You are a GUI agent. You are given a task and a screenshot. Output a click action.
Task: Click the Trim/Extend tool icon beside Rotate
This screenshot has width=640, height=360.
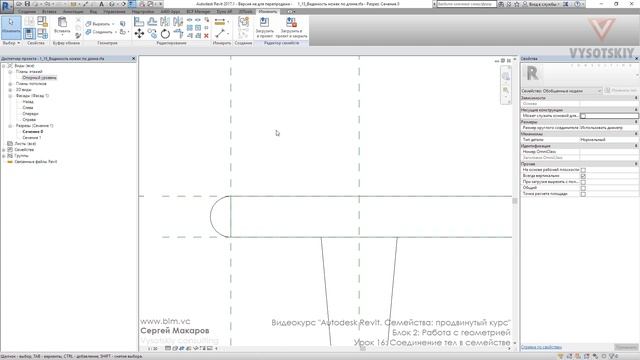(178, 33)
